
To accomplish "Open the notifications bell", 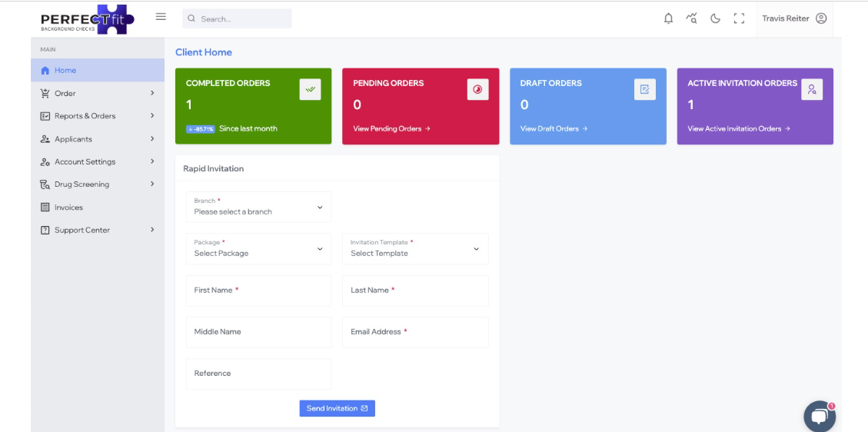I will [669, 18].
